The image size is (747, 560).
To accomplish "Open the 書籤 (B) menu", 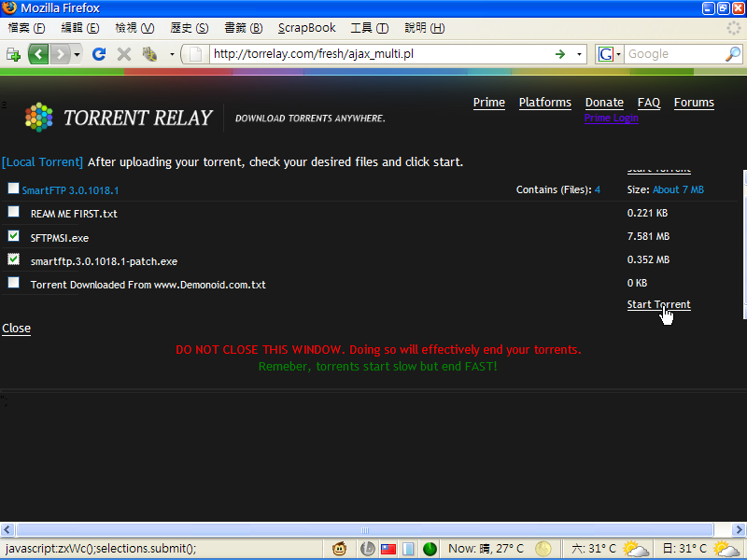I will point(244,28).
